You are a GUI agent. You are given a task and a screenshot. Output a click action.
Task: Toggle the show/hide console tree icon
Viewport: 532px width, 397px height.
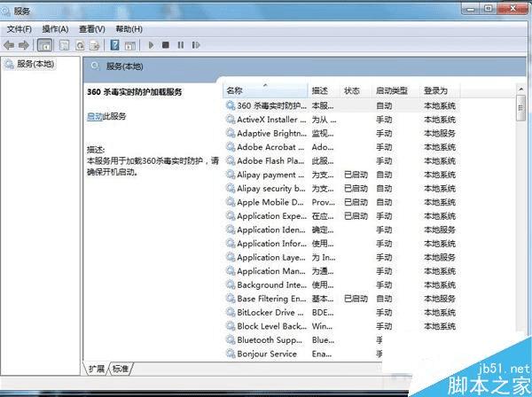(45, 45)
